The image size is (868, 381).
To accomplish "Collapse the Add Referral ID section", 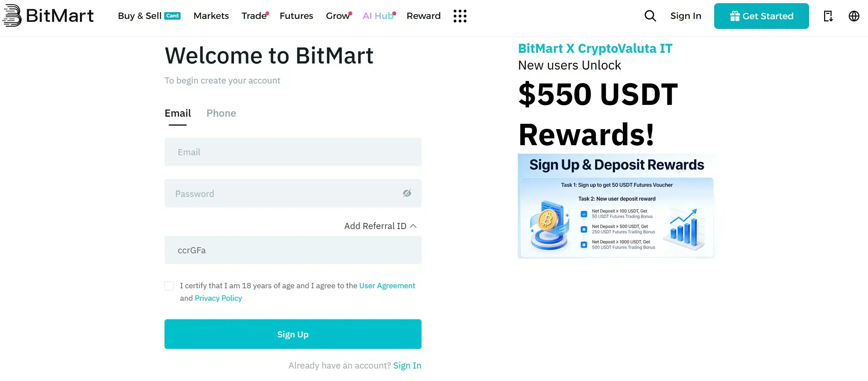I will pyautogui.click(x=414, y=226).
